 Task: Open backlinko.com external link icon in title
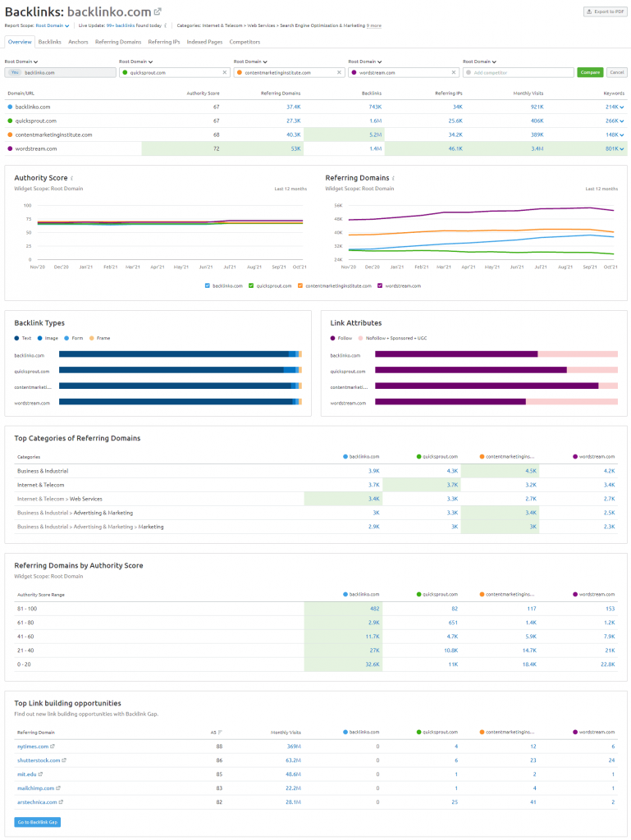click(158, 11)
